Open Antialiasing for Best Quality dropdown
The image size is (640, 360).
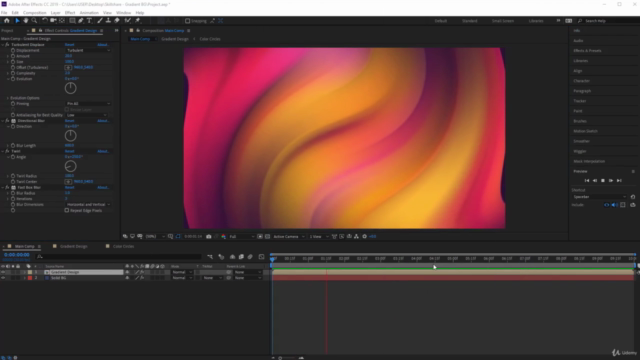[86, 115]
